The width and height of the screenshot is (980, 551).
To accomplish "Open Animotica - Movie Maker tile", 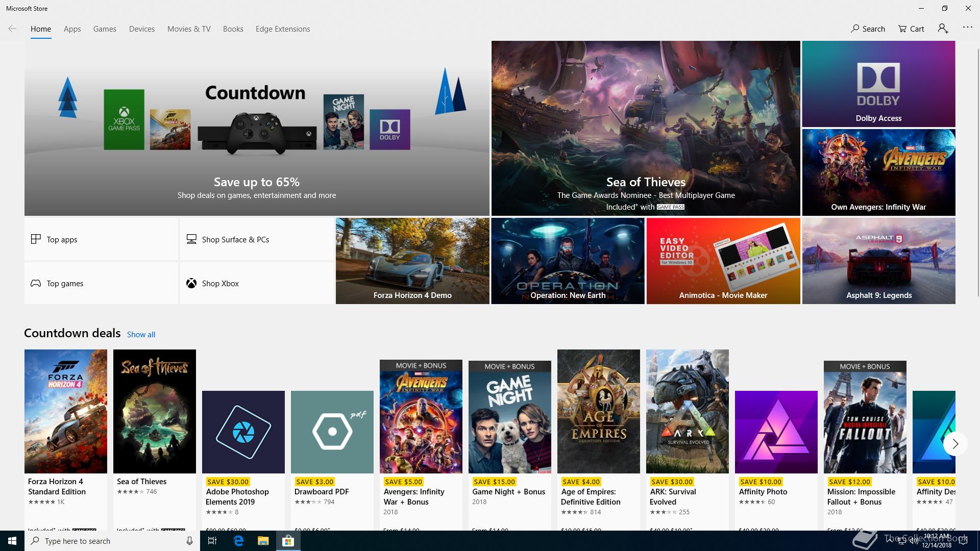I will tap(723, 261).
